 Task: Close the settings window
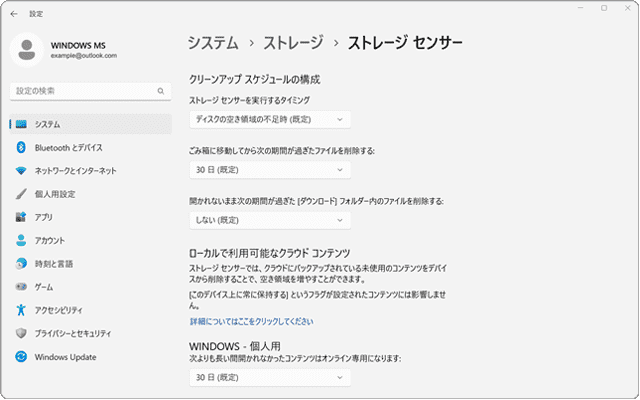click(628, 8)
